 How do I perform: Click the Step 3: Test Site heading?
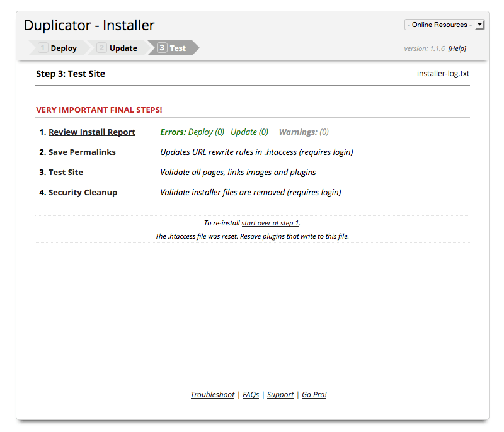71,74
